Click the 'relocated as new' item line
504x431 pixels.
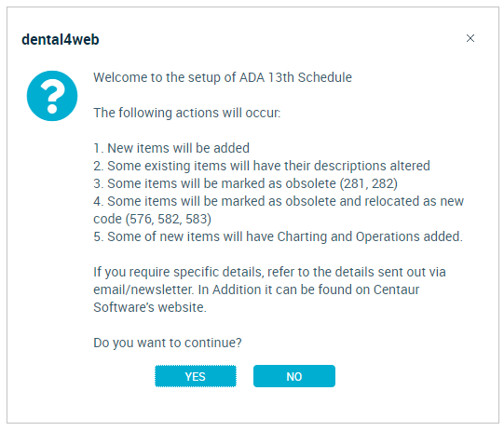click(279, 201)
